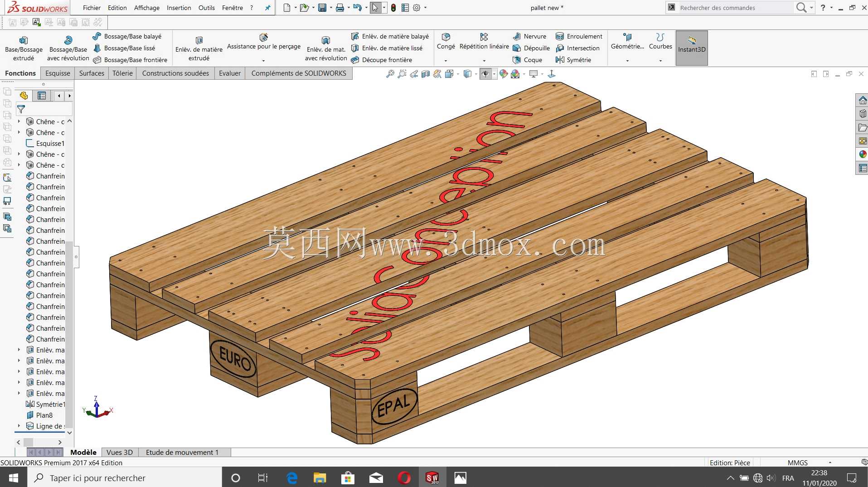Expand the first Chêne feature node

tap(19, 121)
